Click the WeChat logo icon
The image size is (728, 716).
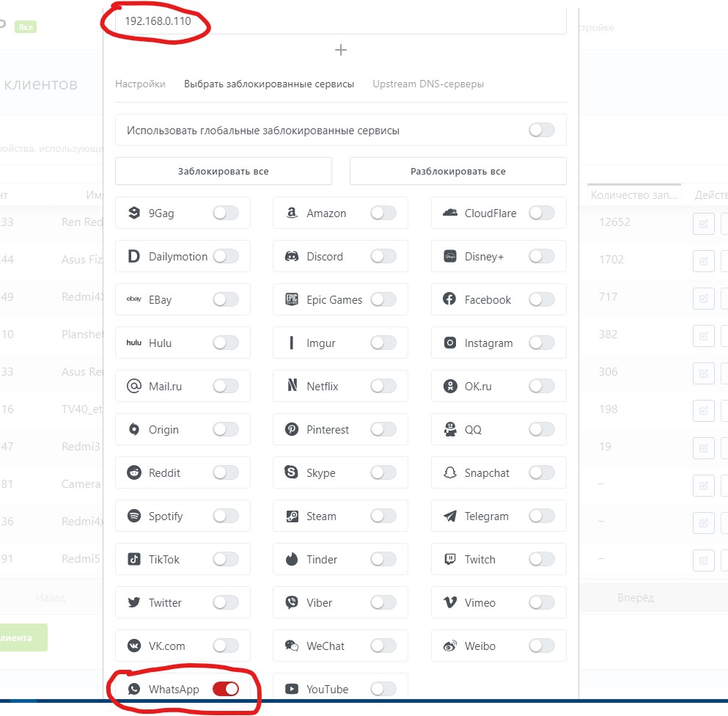(292, 646)
